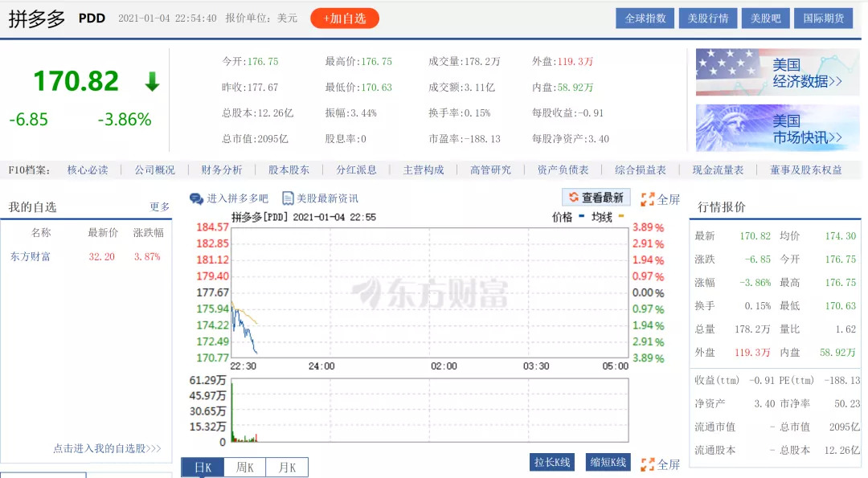
Task: Open 现金流量表 F10 section
Action: pyautogui.click(x=718, y=170)
